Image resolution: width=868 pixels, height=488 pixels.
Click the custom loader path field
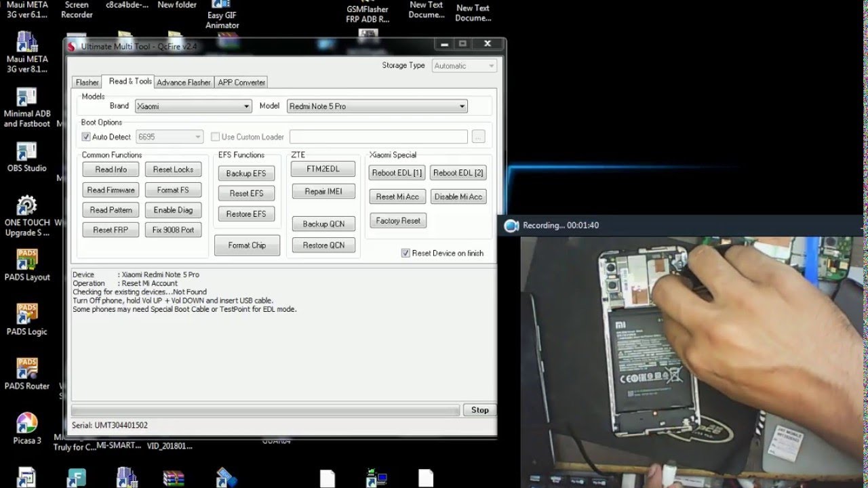(x=378, y=137)
